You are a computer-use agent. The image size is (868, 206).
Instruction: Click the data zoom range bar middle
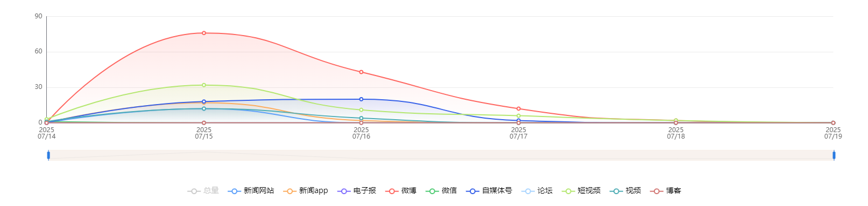click(x=441, y=155)
